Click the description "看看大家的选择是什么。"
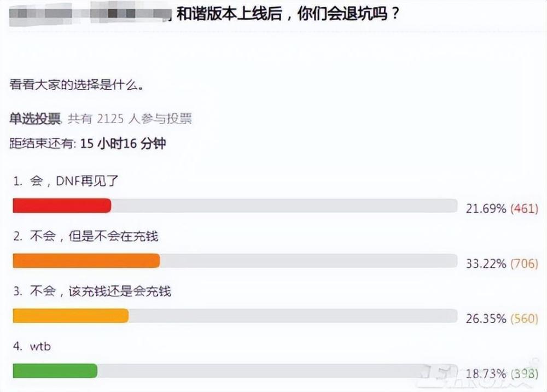Viewport: 547px width, 392px height. (76, 85)
